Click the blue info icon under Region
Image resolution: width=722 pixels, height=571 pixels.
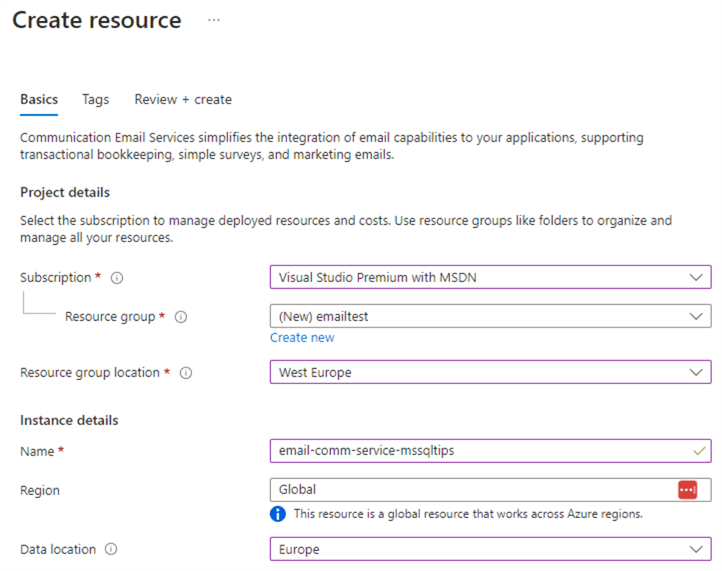point(278,514)
